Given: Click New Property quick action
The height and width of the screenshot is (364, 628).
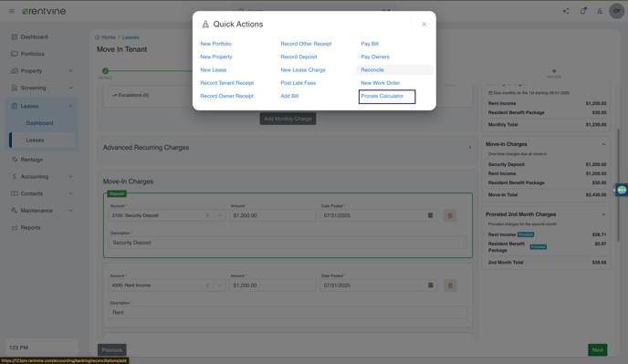Looking at the screenshot, I should click(x=216, y=57).
